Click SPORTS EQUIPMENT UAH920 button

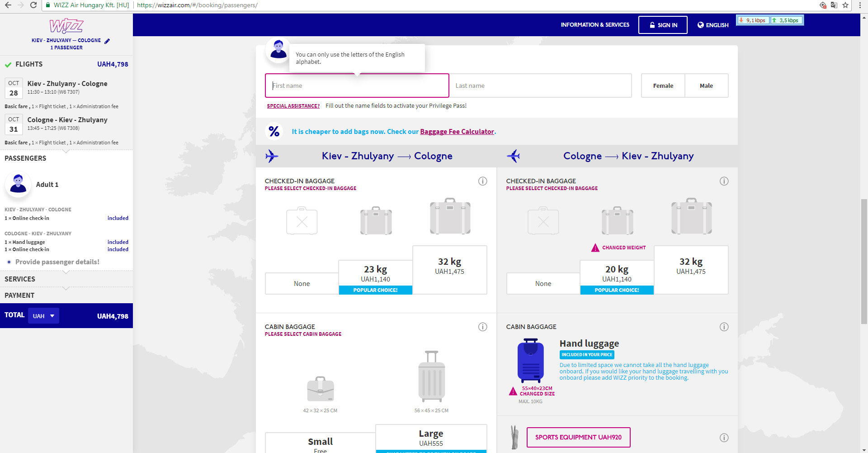(579, 437)
